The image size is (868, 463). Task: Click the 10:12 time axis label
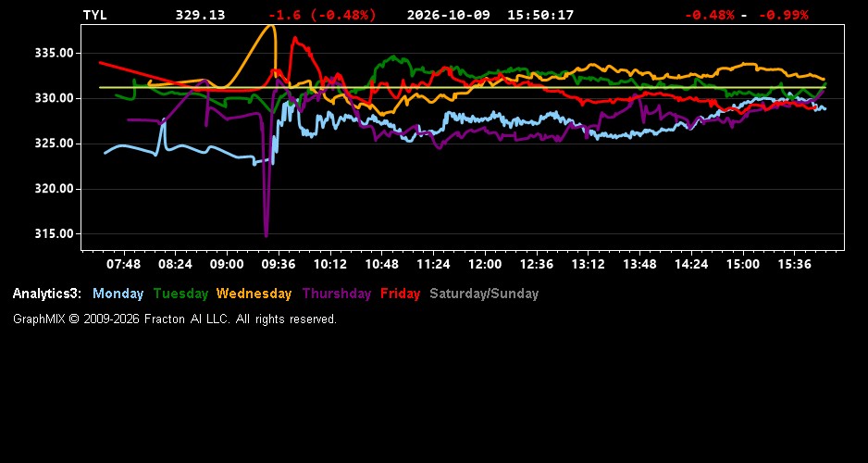pos(330,264)
